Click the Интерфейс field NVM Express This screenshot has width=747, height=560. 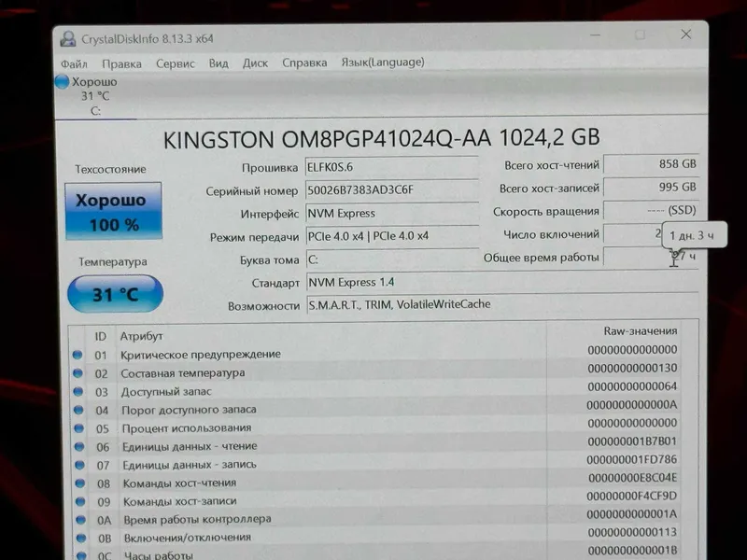click(x=391, y=214)
